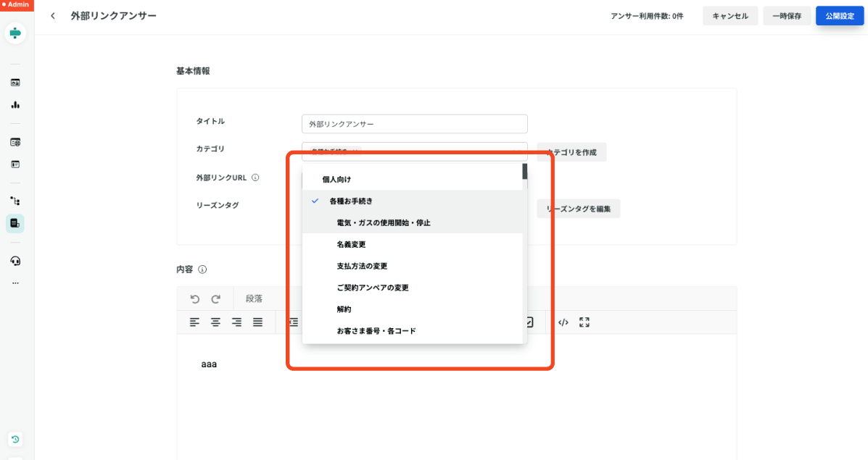This screenshot has width=868, height=460.
Task: Expand the sidebar three-dots more menu
Action: point(15,283)
